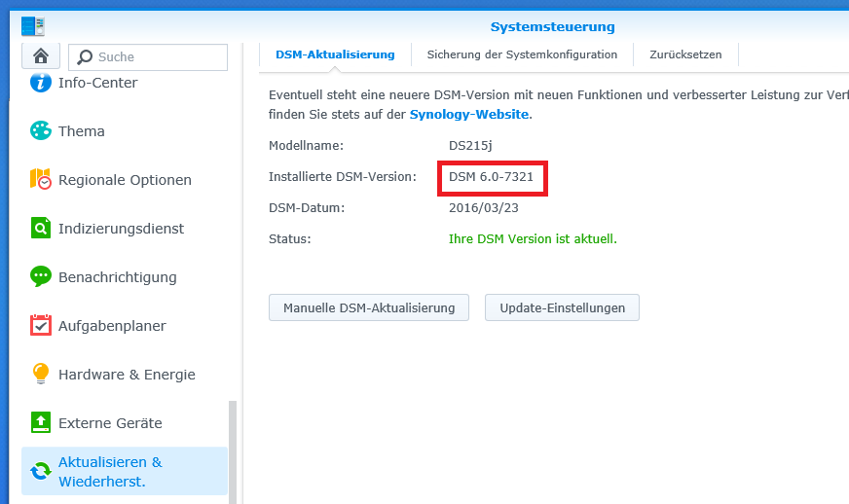Screen dimensions: 849x504
Task: Click the Regionale Optionen map clock icon
Action: 41,179
